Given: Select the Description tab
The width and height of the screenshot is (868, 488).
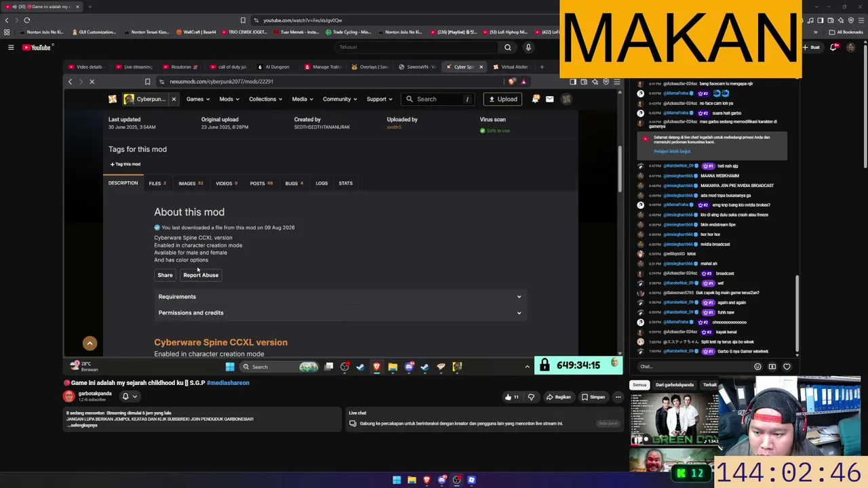Looking at the screenshot, I should pos(123,184).
